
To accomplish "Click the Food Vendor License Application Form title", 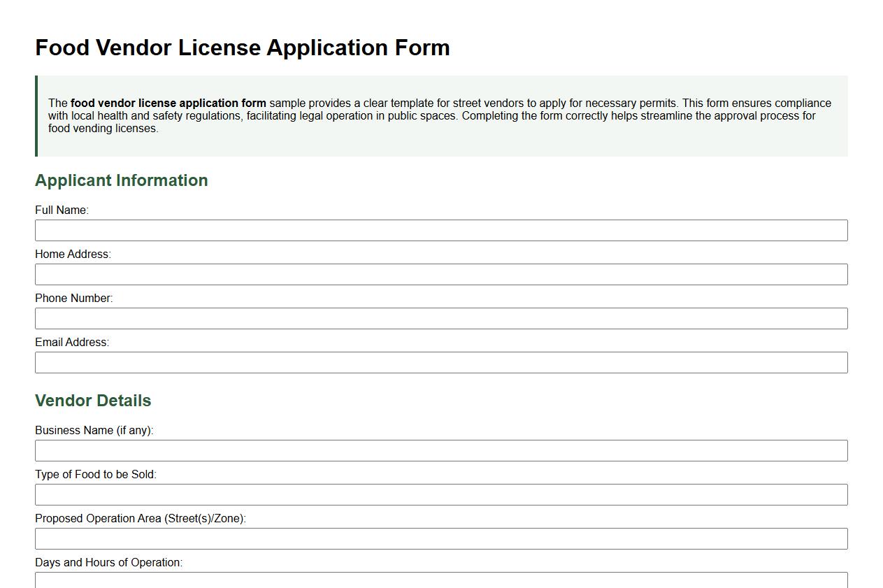I will (x=243, y=48).
